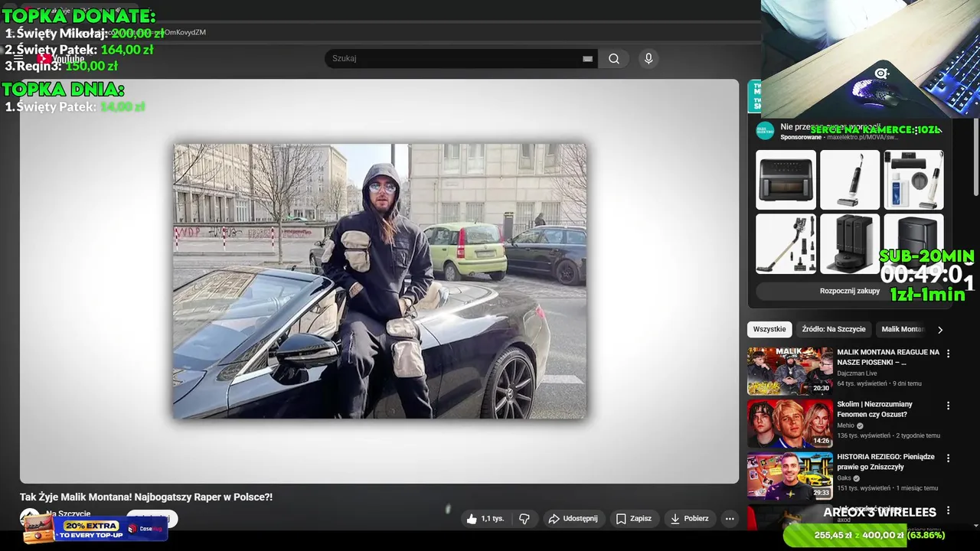Open more actions three-dot menu under video
This screenshot has height=551, width=980.
pos(730,519)
